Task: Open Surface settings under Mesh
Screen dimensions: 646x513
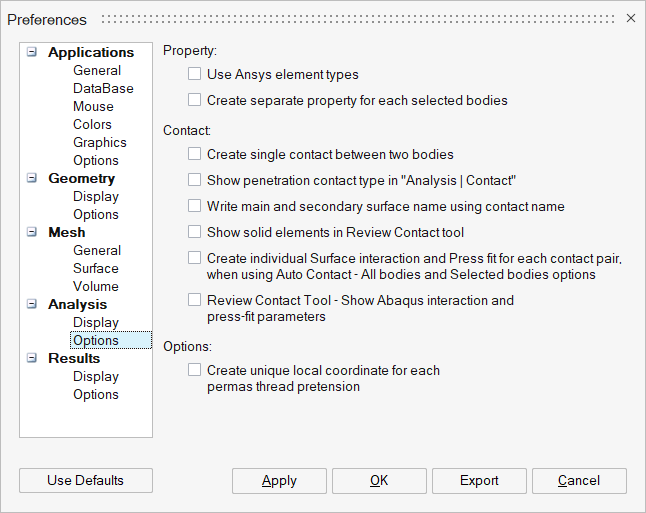Action: click(x=96, y=269)
